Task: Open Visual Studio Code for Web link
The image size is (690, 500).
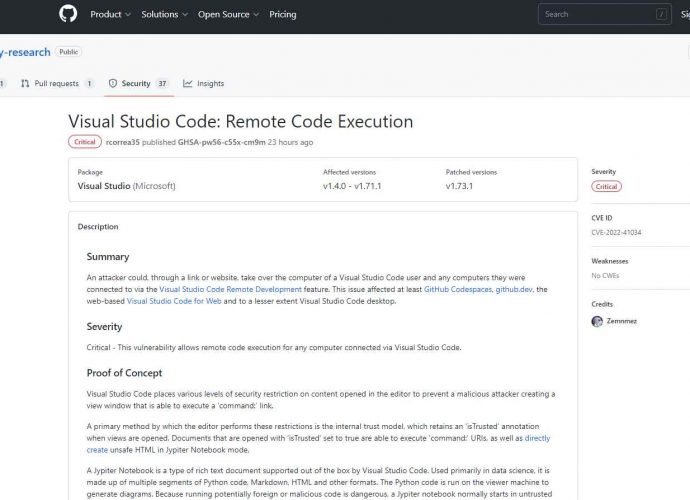Action: [174, 301]
